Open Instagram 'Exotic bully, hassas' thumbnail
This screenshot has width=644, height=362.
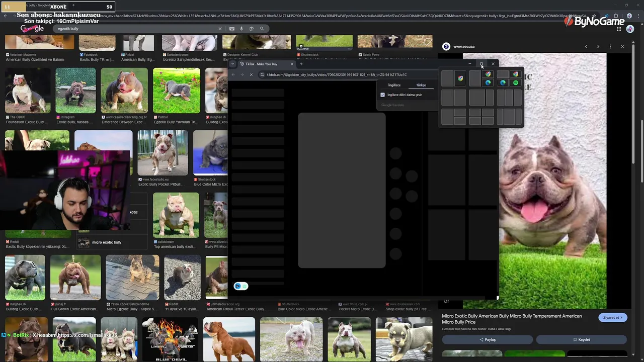[x=75, y=90]
